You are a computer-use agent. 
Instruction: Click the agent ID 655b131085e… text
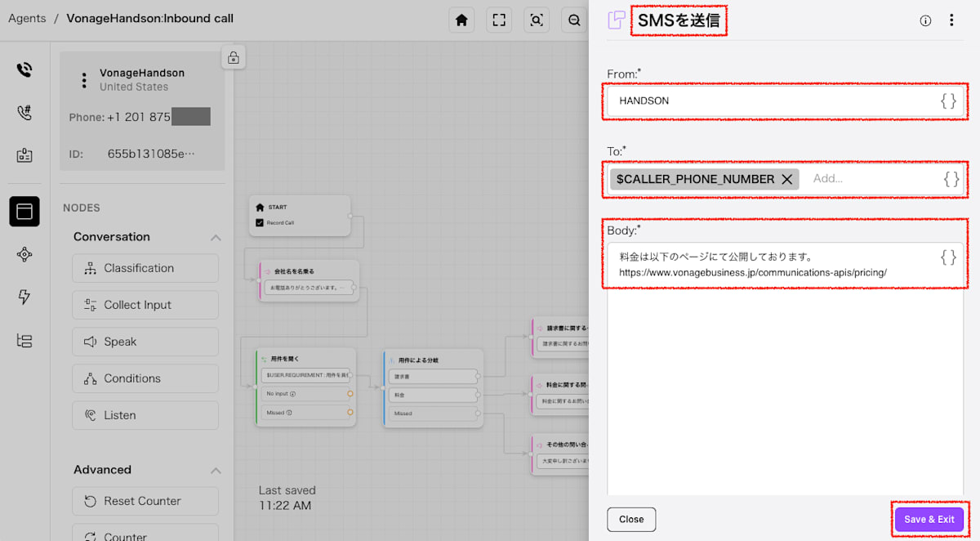151,154
